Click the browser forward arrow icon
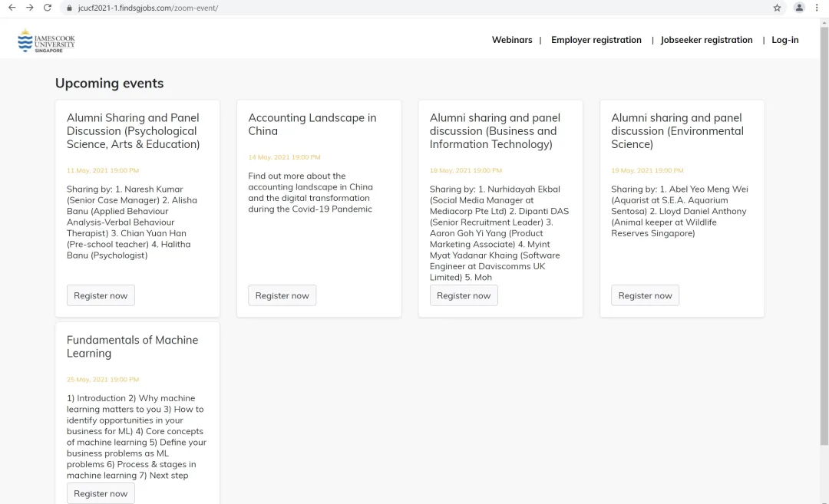The image size is (829, 504). [x=29, y=8]
